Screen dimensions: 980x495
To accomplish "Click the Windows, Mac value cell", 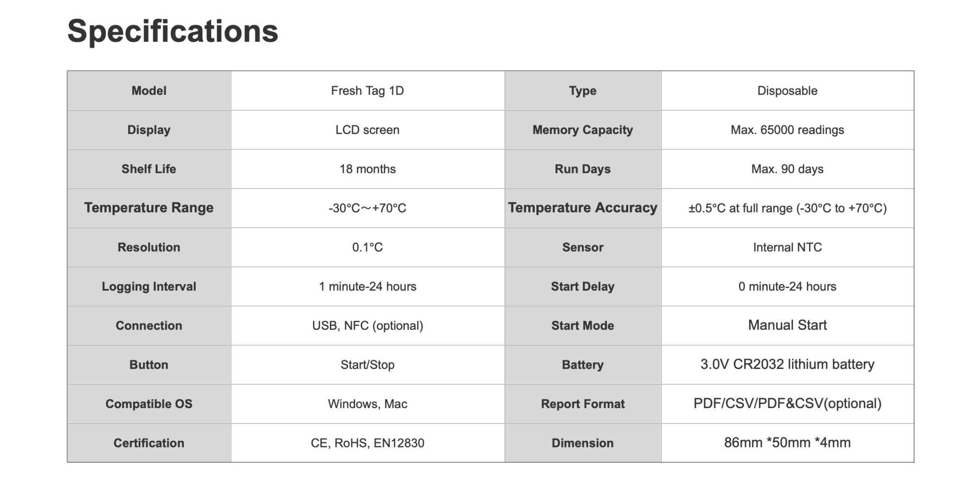I will [x=367, y=404].
